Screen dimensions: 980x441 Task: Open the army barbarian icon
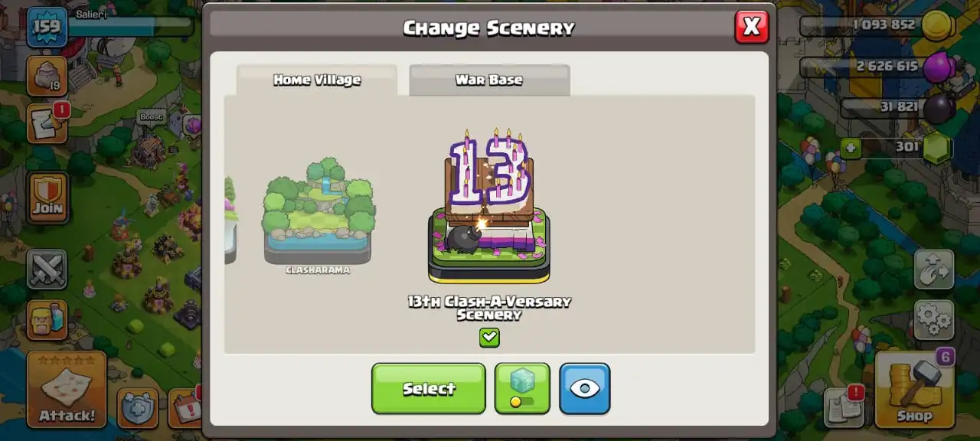(47, 319)
